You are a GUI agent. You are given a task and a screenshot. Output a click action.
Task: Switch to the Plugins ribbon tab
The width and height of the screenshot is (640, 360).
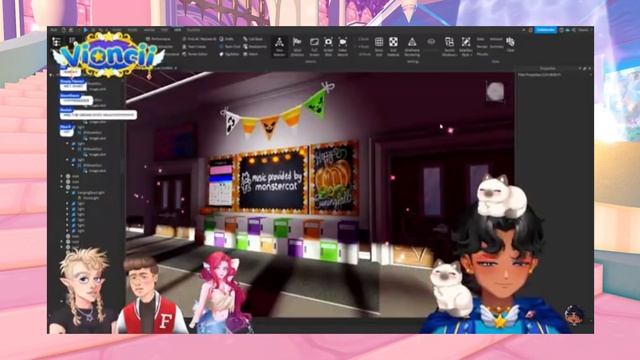pos(193,30)
